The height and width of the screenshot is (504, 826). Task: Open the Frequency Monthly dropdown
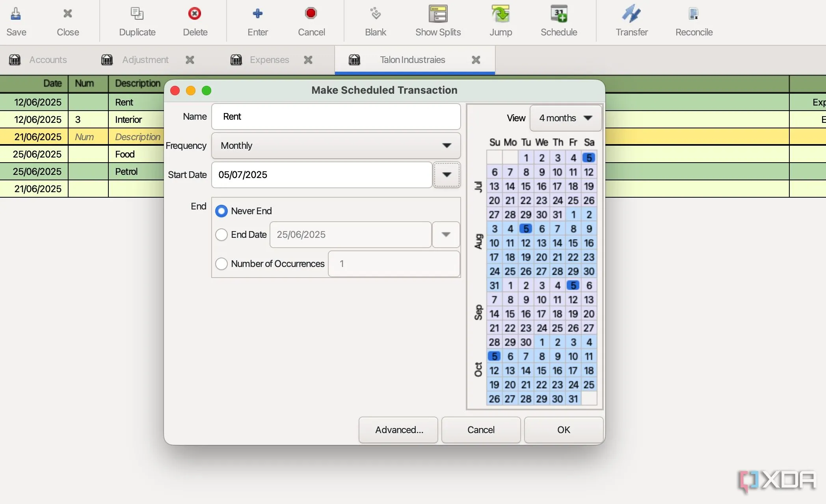(x=336, y=146)
